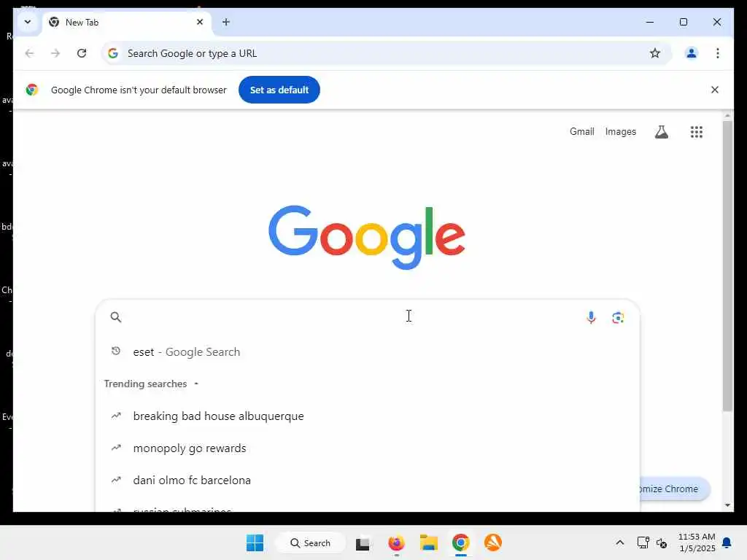Collapse the Trending searches section
Screen dimensions: 747x560
point(196,384)
